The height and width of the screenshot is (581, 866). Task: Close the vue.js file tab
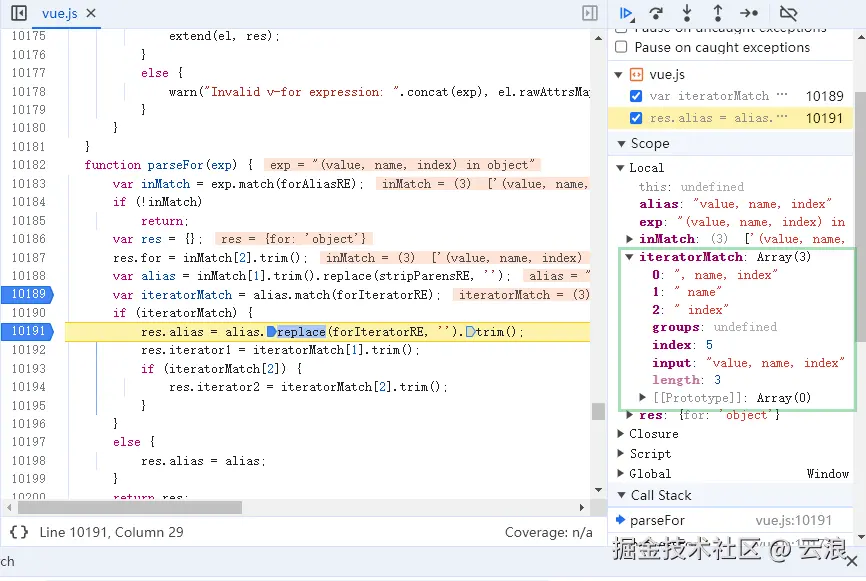pos(91,13)
